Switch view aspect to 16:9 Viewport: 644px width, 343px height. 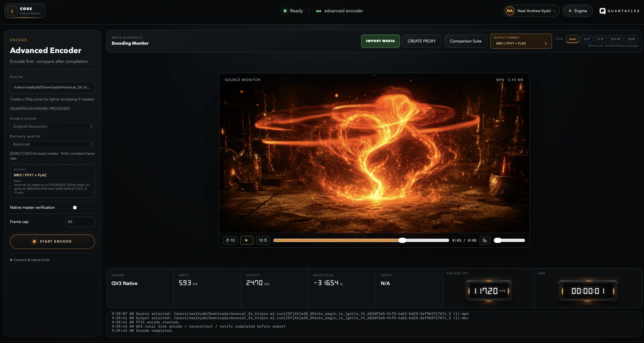[587, 39]
